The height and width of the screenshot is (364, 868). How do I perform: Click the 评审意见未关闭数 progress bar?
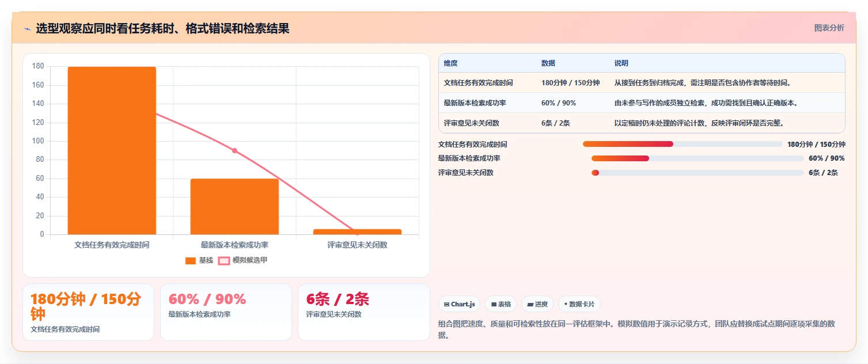tap(698, 173)
